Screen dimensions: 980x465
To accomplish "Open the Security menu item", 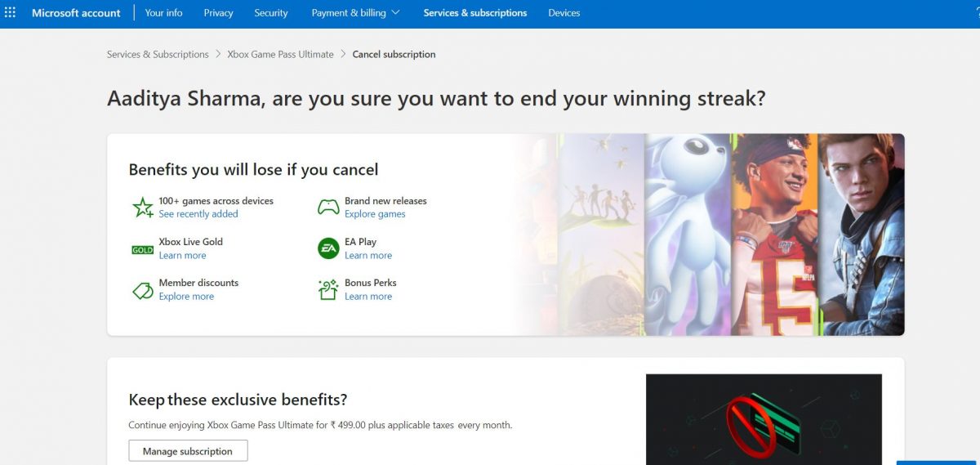I will click(x=271, y=13).
